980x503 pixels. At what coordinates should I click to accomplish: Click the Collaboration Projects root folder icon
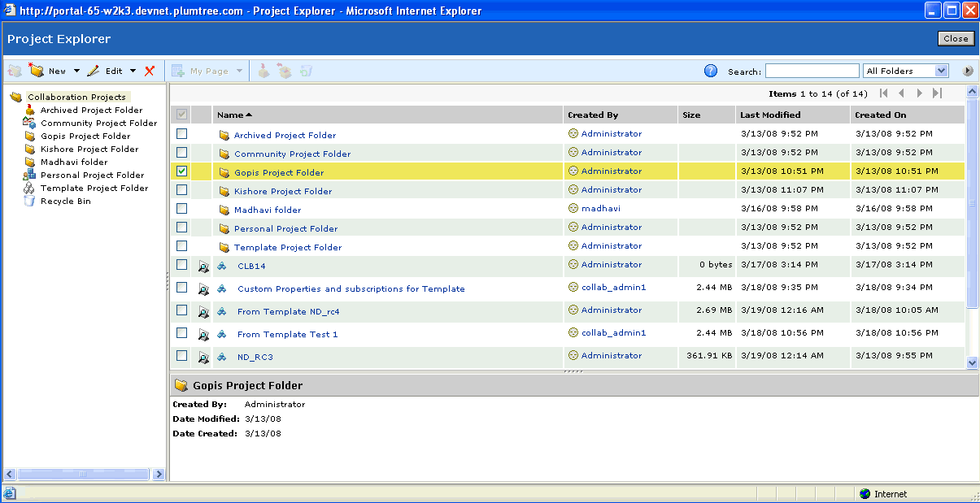tap(16, 97)
